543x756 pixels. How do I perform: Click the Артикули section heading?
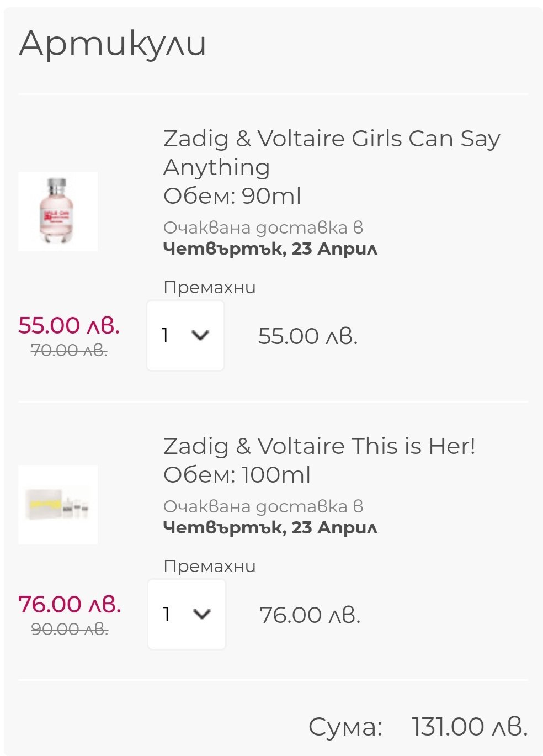[x=113, y=43]
